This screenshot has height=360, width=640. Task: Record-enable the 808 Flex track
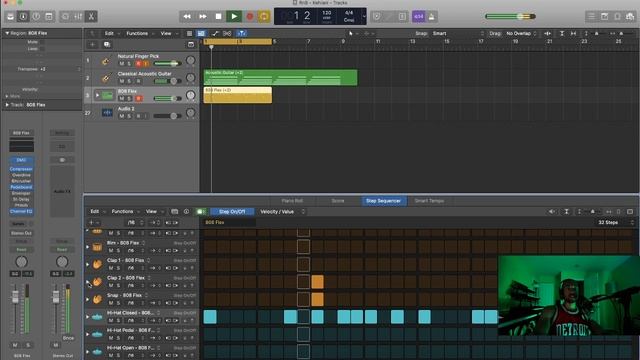[x=138, y=98]
